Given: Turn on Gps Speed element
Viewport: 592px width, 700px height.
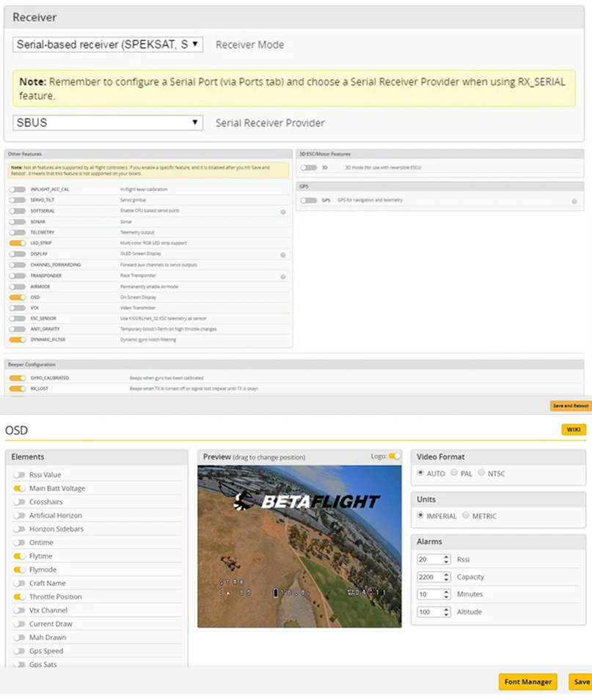Looking at the screenshot, I should tap(19, 652).
